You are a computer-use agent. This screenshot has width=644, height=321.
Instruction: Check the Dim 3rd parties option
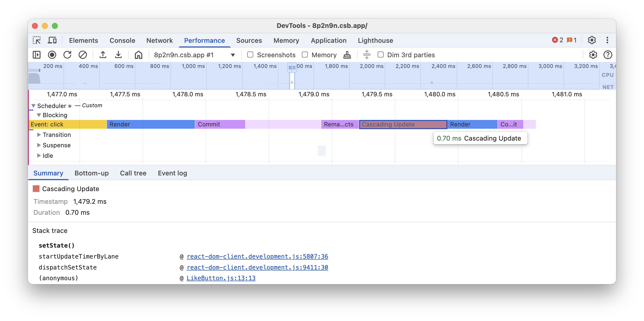click(x=381, y=54)
